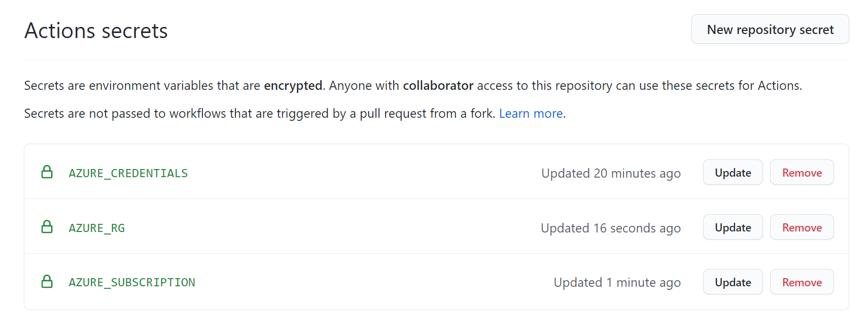868x334 pixels.
Task: Remove the AZURE_CREDENTIALS secret
Action: (x=802, y=173)
